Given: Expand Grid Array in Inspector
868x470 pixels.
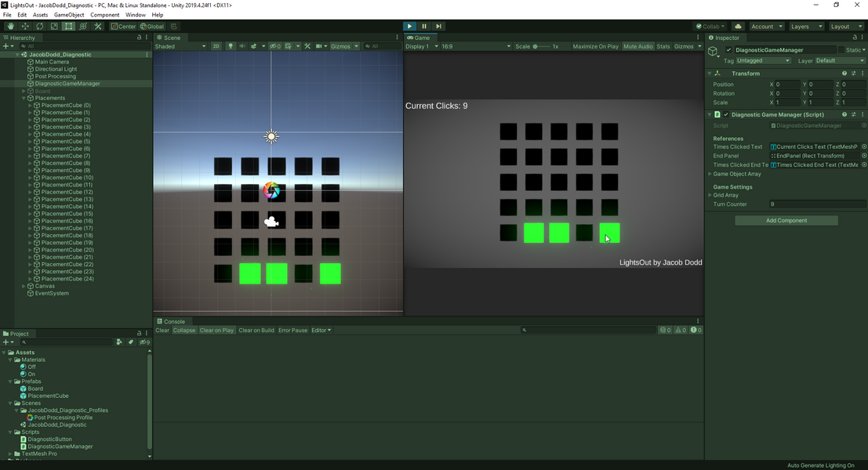Looking at the screenshot, I should [710, 195].
